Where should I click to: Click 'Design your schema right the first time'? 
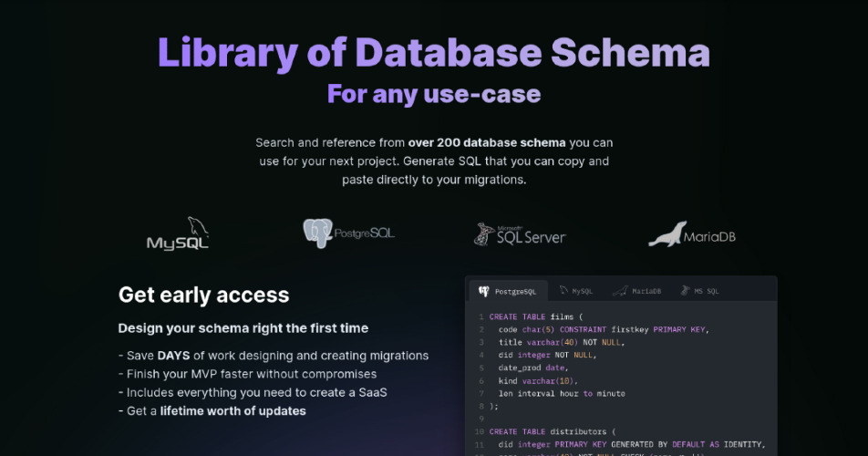(243, 328)
